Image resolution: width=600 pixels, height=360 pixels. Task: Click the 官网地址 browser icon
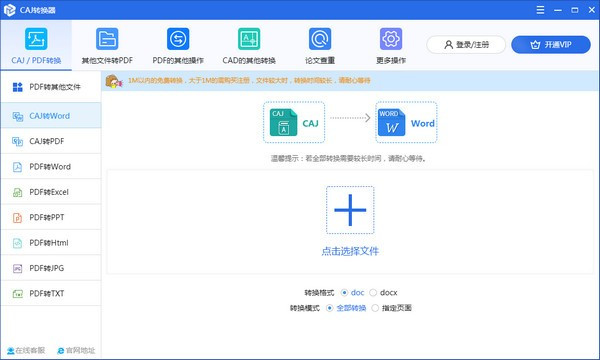60,351
